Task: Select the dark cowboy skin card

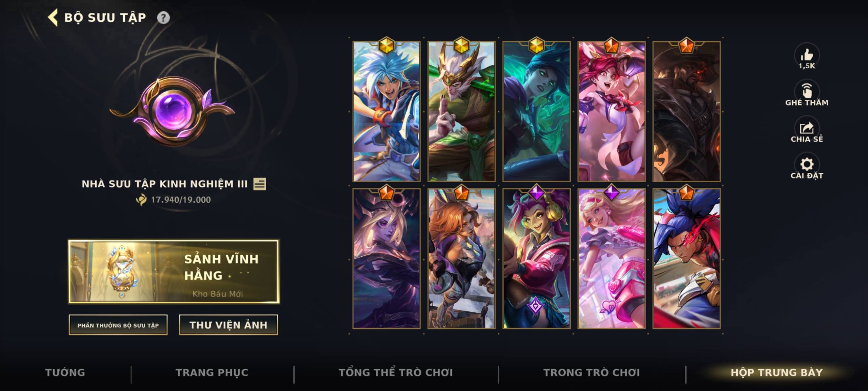Action: pos(686,111)
